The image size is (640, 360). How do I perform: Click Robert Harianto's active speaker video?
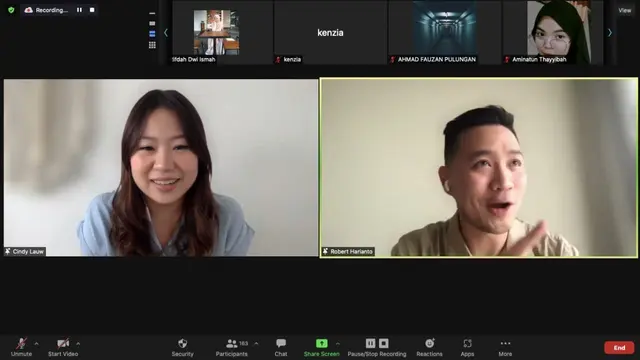click(x=479, y=167)
